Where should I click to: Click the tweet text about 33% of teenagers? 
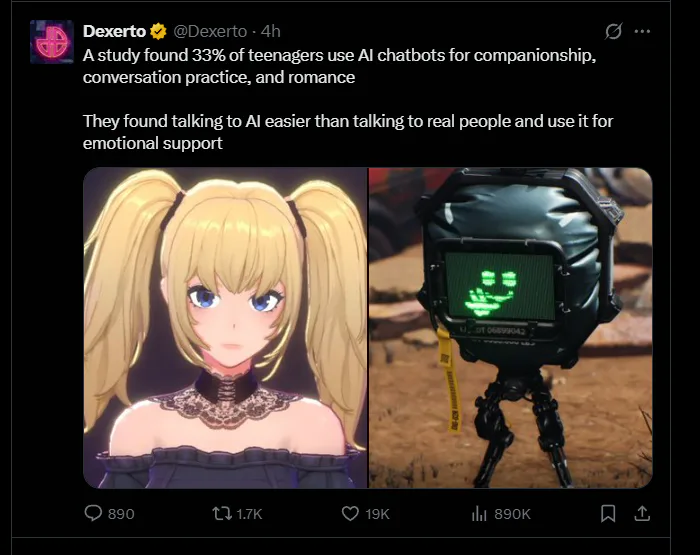339,66
